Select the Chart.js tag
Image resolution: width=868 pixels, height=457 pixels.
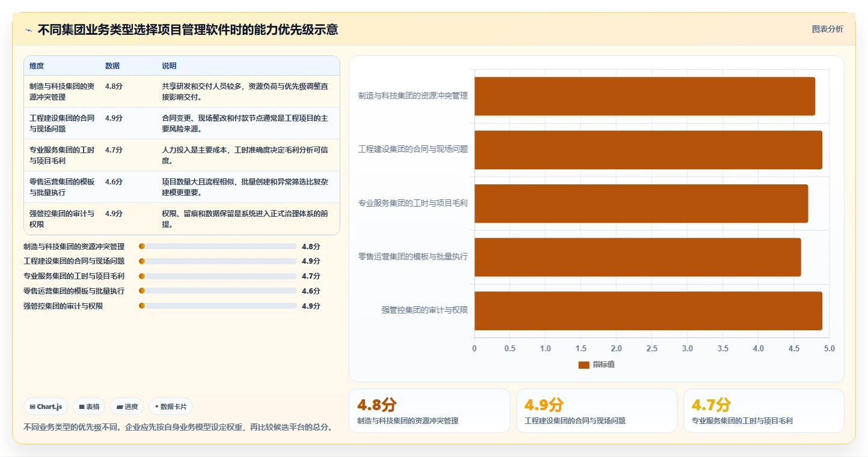(x=46, y=407)
